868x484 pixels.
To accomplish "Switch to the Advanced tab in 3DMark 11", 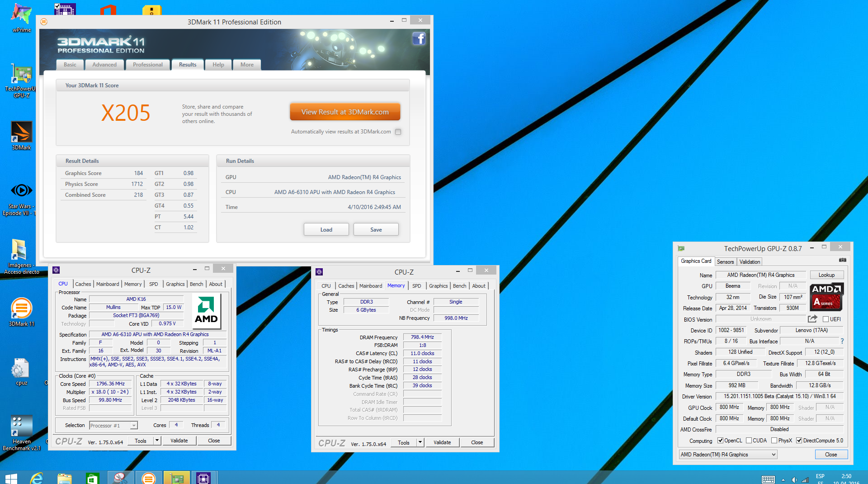I will click(104, 65).
